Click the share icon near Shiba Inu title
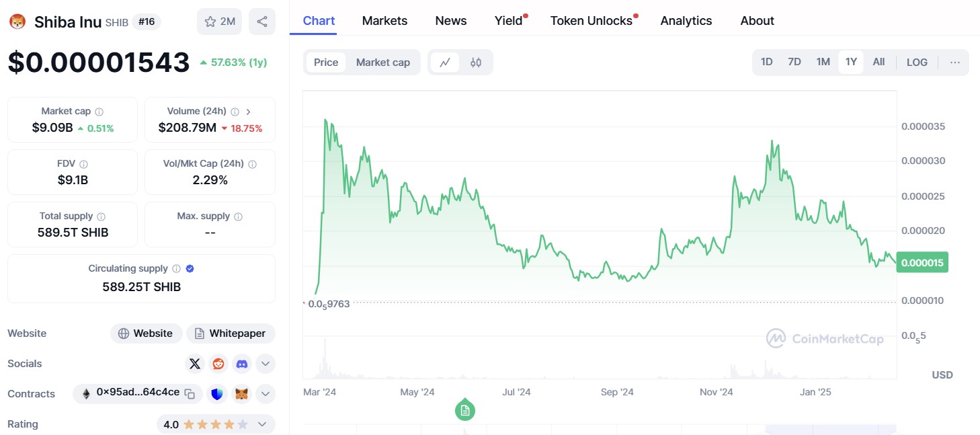The width and height of the screenshot is (980, 435). (261, 22)
